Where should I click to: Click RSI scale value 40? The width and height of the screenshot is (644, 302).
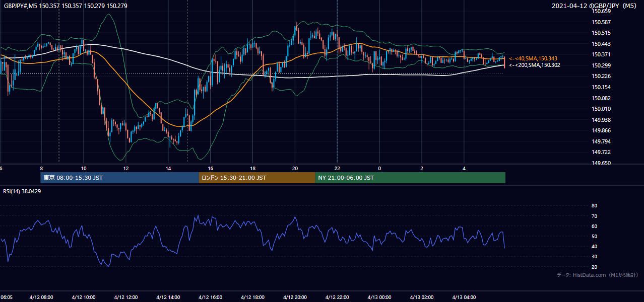click(594, 246)
